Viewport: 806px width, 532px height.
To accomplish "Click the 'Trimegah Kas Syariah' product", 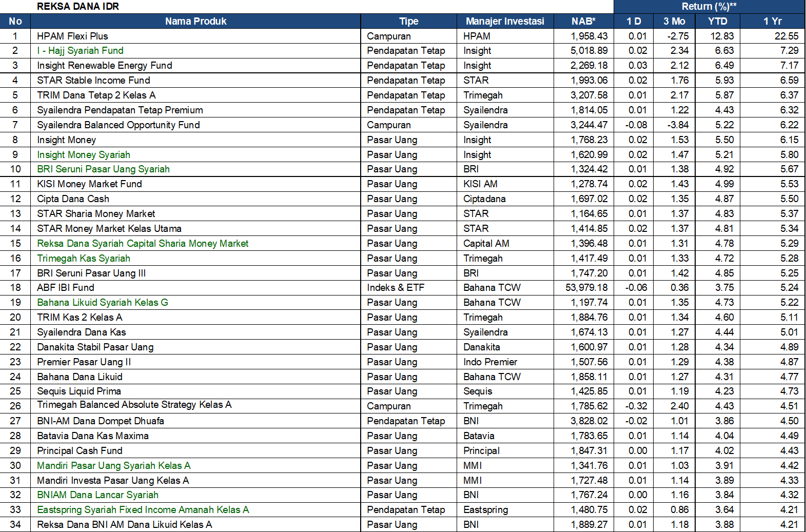I will (84, 258).
